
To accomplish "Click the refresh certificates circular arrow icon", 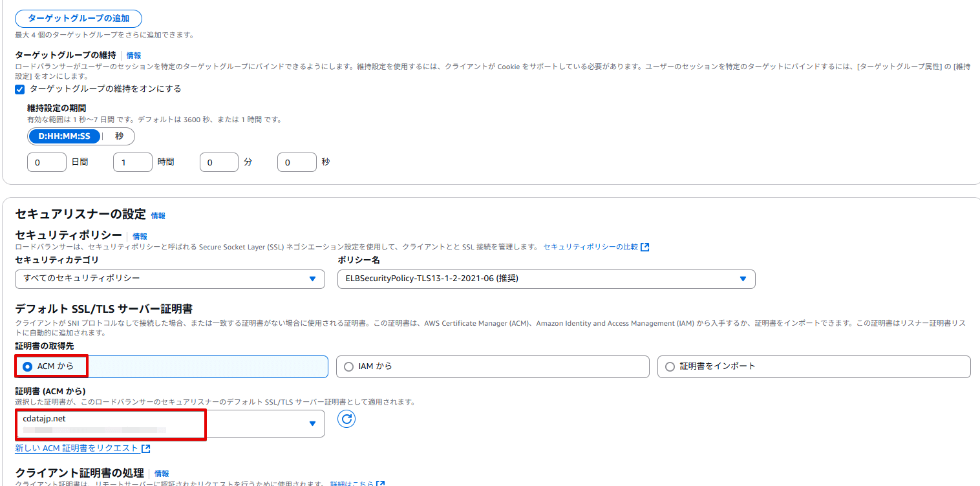I will [x=346, y=419].
